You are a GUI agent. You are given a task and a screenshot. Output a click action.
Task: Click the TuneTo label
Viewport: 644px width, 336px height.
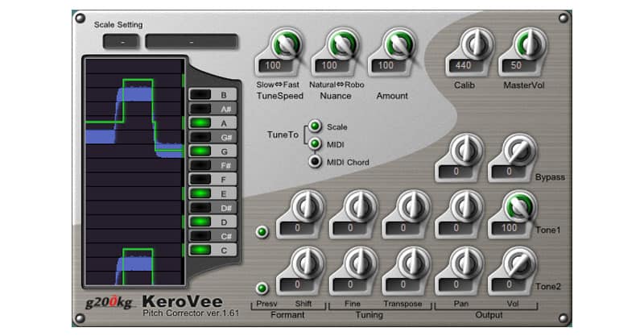tap(283, 135)
